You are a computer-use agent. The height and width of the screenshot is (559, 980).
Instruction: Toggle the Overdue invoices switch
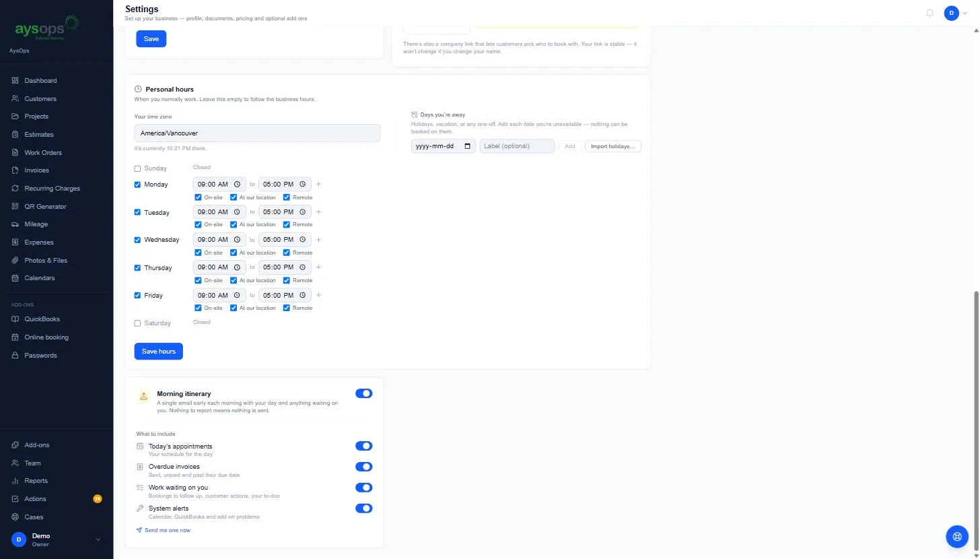pyautogui.click(x=363, y=467)
